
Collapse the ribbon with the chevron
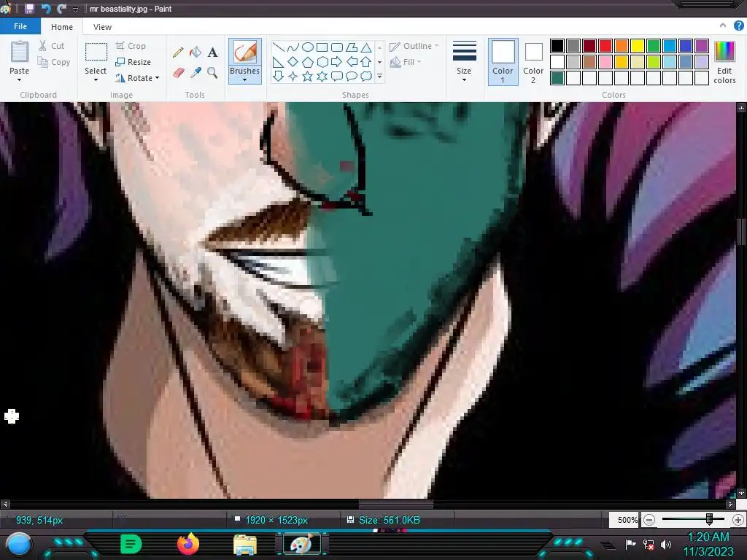click(x=723, y=26)
